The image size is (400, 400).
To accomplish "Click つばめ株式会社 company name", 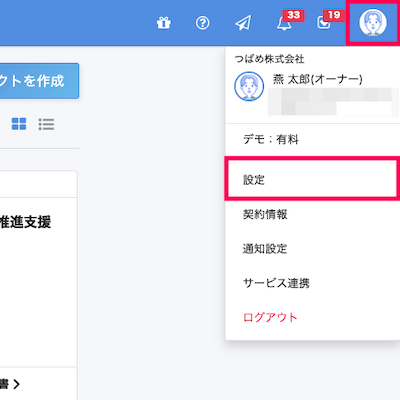I will [x=269, y=59].
